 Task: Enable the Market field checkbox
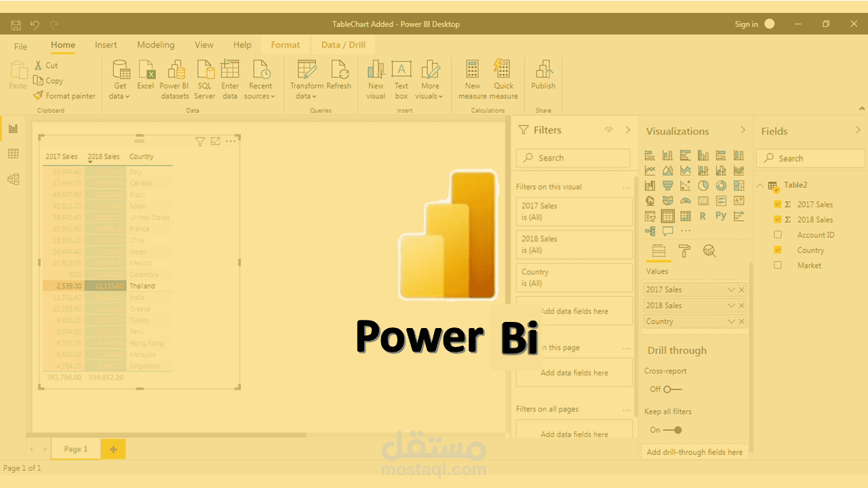778,265
